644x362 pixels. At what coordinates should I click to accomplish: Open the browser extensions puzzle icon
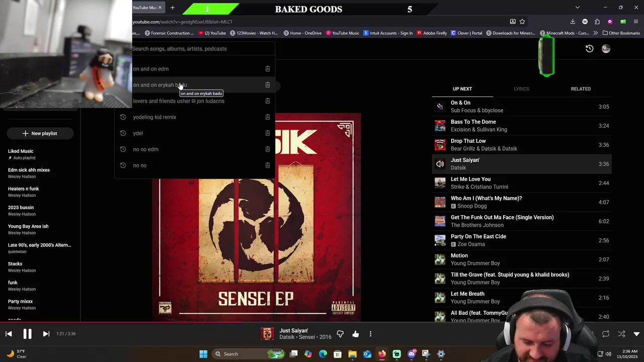[597, 22]
